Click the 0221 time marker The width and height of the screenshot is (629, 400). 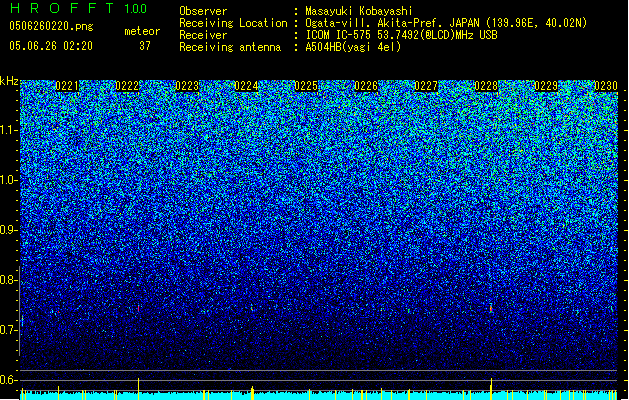67,86
